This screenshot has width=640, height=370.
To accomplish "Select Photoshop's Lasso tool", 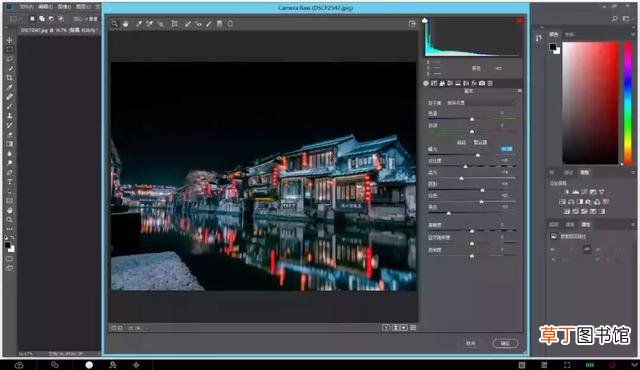I will 10,59.
